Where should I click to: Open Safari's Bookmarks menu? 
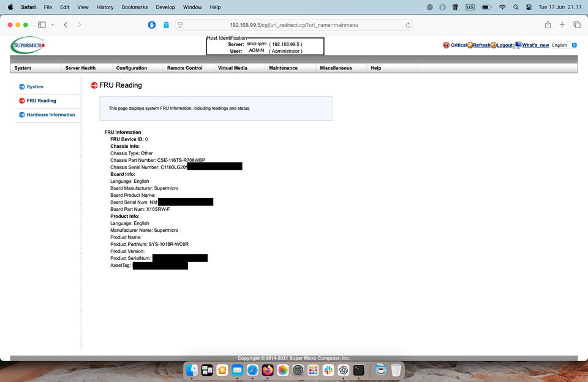(135, 7)
